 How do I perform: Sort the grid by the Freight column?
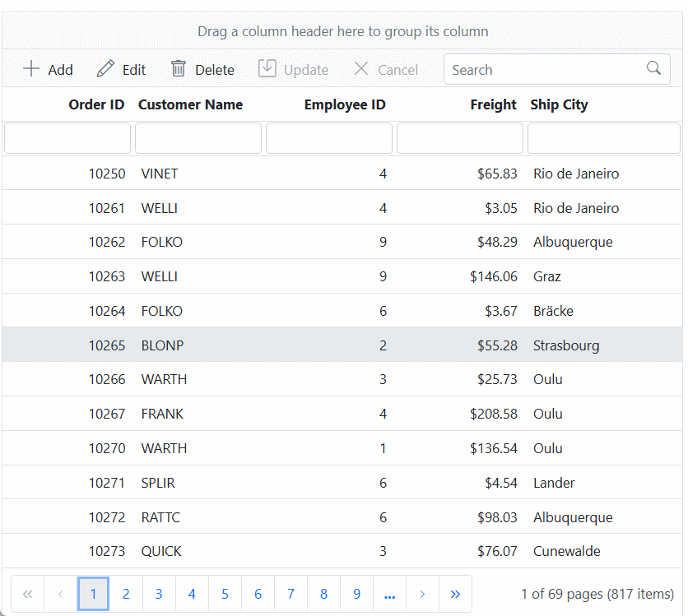click(x=493, y=104)
